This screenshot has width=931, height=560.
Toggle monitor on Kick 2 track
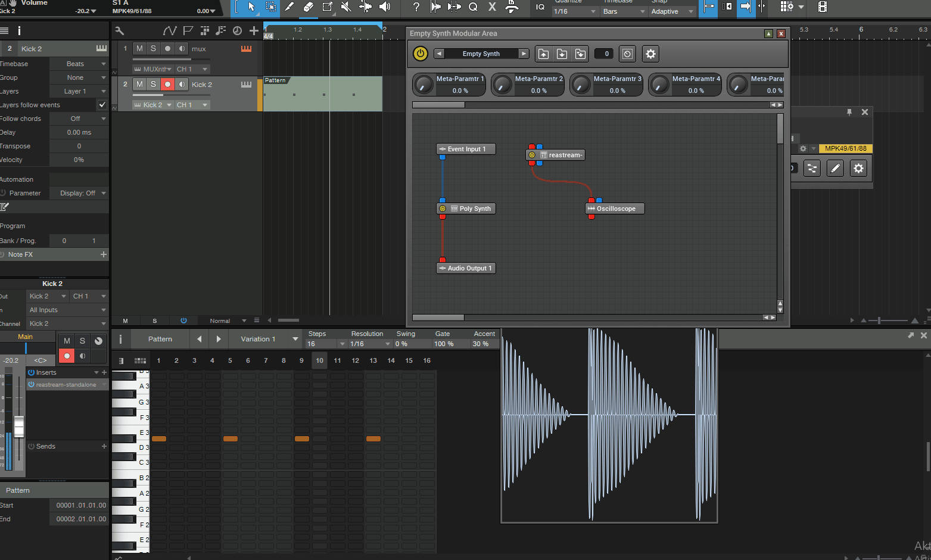click(182, 84)
